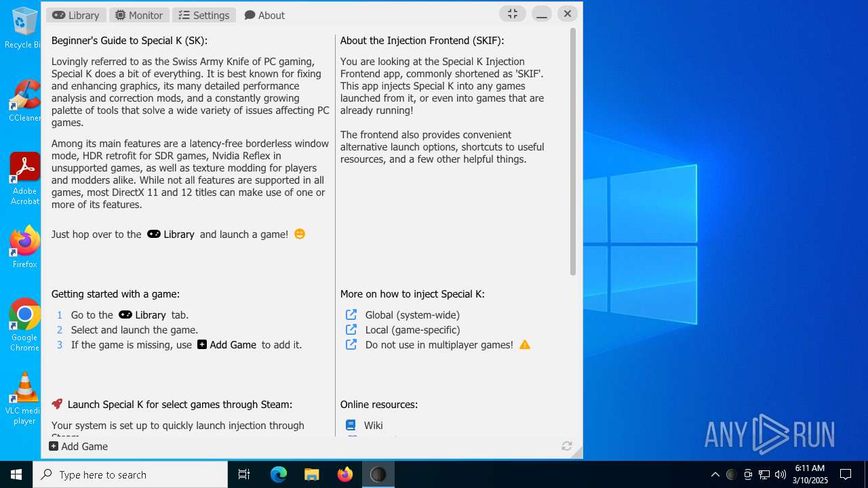The height and width of the screenshot is (488, 868).
Task: Close the SKIF window
Action: (568, 14)
